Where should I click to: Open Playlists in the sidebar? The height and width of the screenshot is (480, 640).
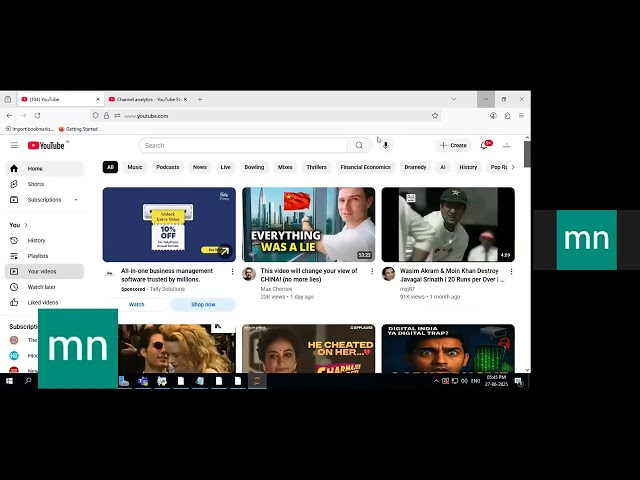[44, 256]
